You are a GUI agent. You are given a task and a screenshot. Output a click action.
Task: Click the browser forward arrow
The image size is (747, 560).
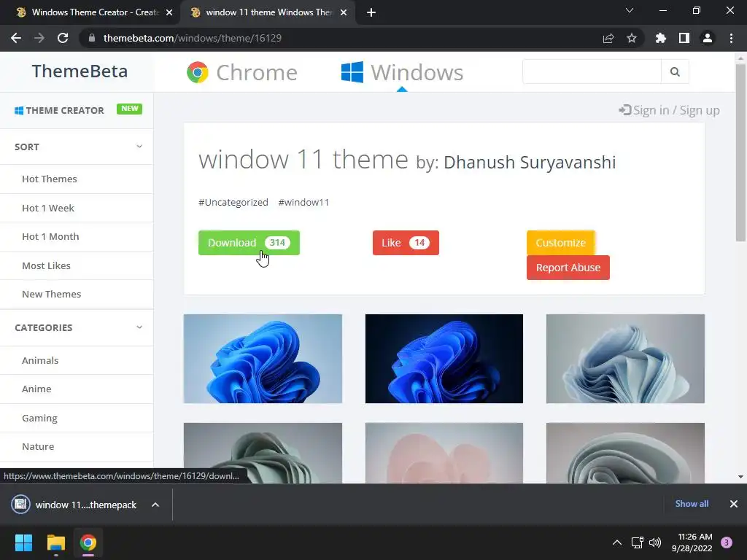39,38
